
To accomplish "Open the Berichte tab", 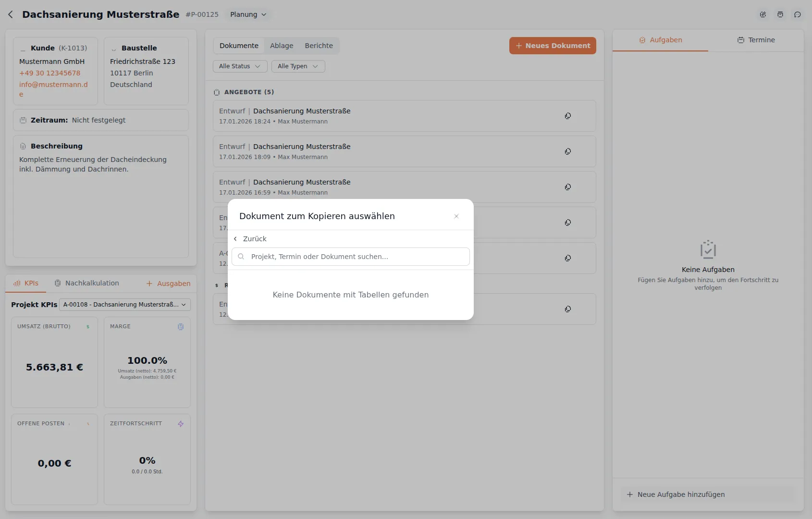I will 319,46.
